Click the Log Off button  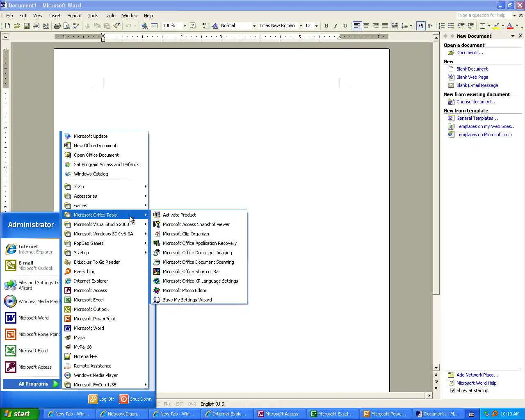tap(102, 399)
